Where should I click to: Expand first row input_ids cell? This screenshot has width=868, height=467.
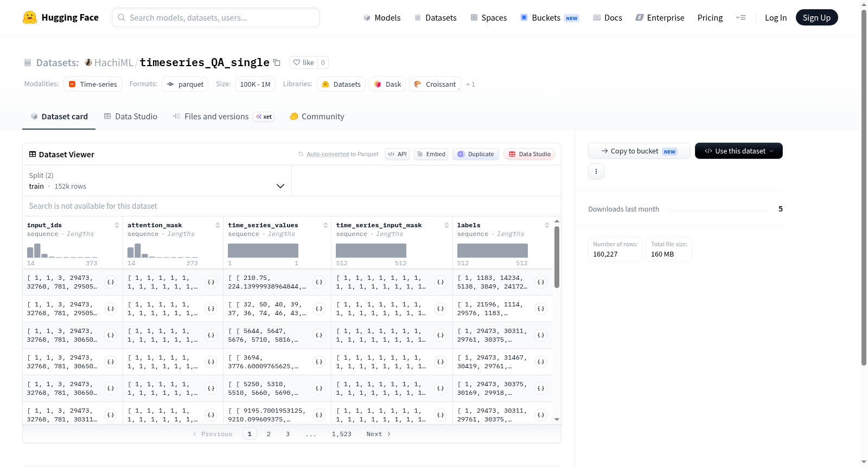[x=111, y=282]
